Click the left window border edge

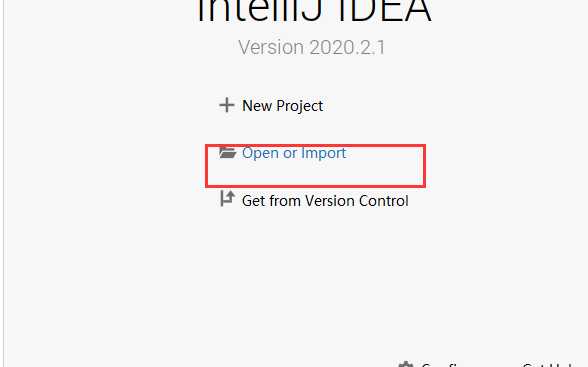(x=4, y=183)
